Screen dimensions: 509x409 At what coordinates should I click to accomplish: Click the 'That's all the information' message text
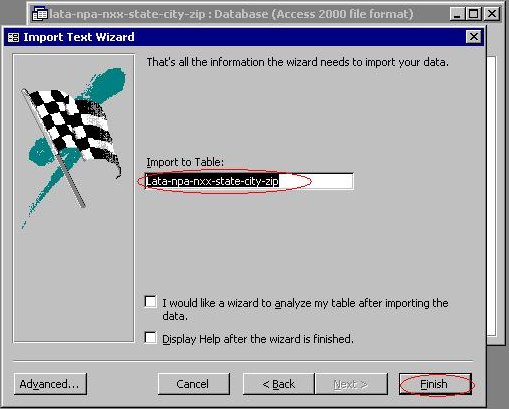tap(298, 62)
